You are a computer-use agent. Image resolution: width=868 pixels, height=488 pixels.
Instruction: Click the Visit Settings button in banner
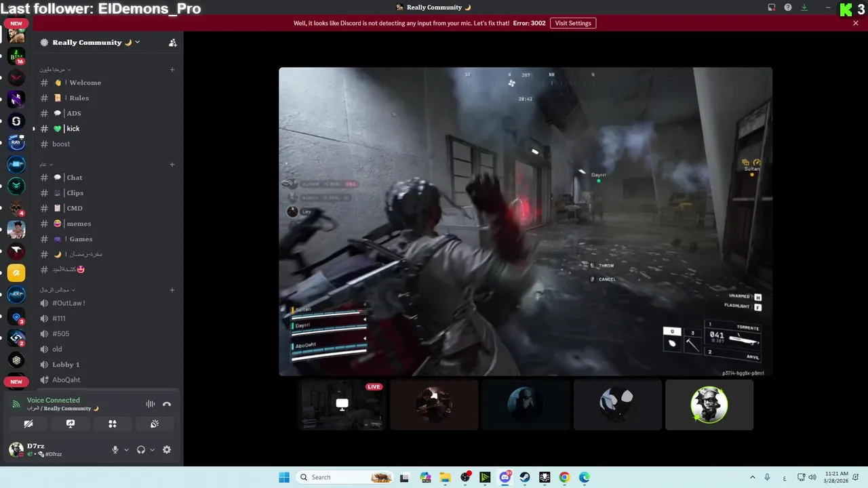coord(573,23)
